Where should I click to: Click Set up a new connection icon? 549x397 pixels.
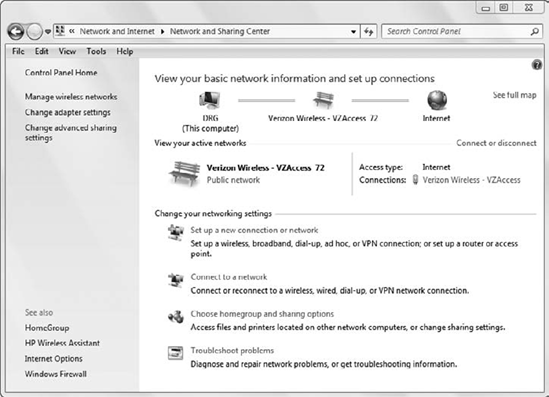point(176,232)
